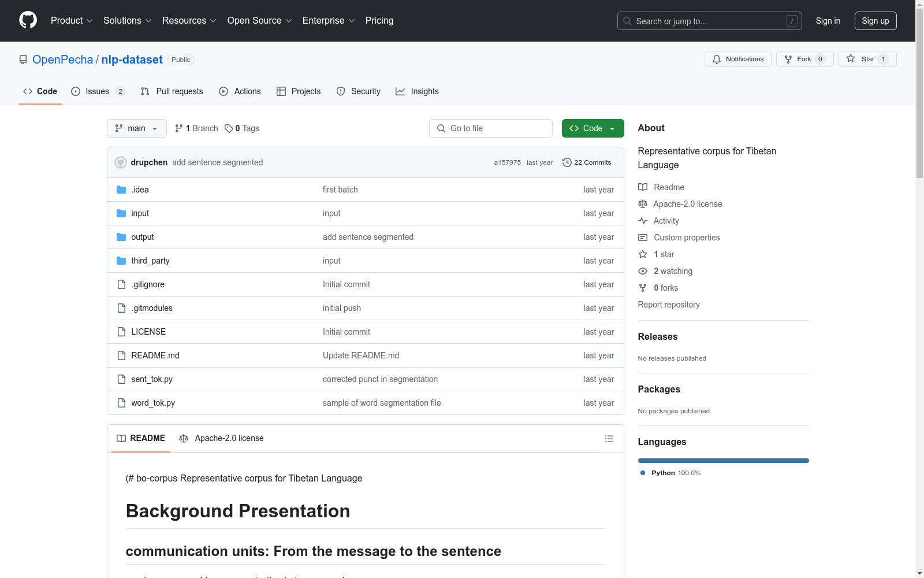Open the sent_tok.py file
This screenshot has height=578, width=924.
click(x=152, y=379)
